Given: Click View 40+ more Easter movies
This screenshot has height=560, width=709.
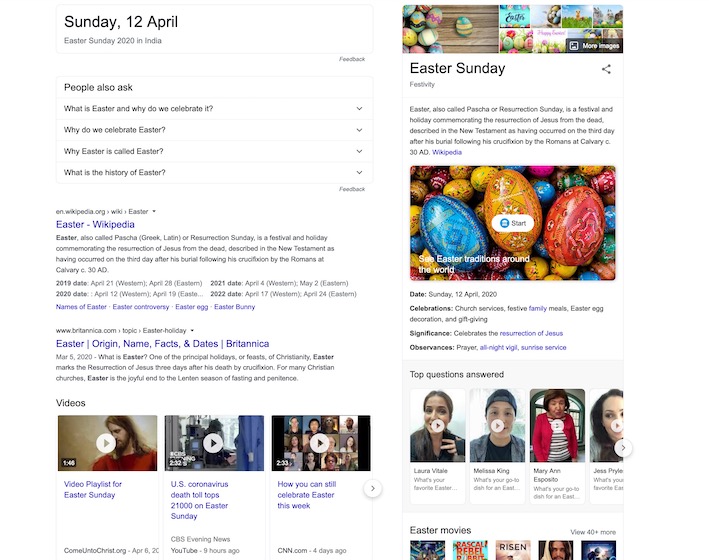Looking at the screenshot, I should (x=592, y=532).
